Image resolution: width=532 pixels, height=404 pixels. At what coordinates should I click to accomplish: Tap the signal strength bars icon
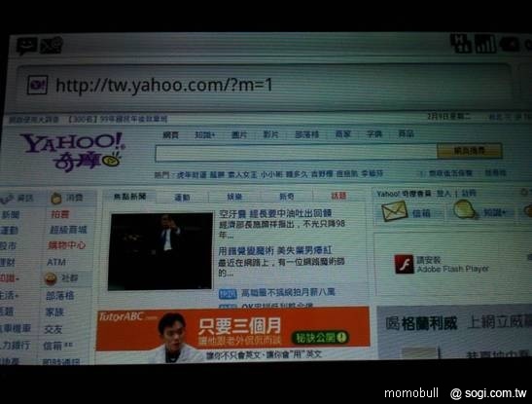point(486,44)
